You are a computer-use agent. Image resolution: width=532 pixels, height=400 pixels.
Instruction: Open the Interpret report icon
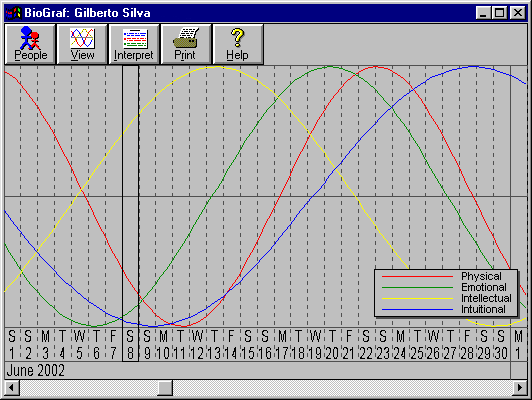click(x=135, y=38)
